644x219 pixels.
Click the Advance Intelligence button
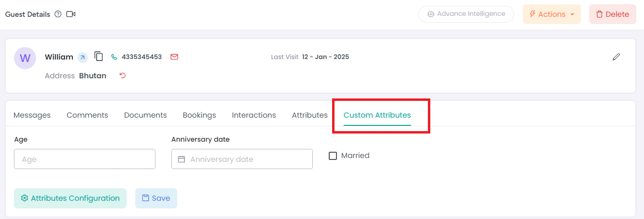tap(466, 14)
